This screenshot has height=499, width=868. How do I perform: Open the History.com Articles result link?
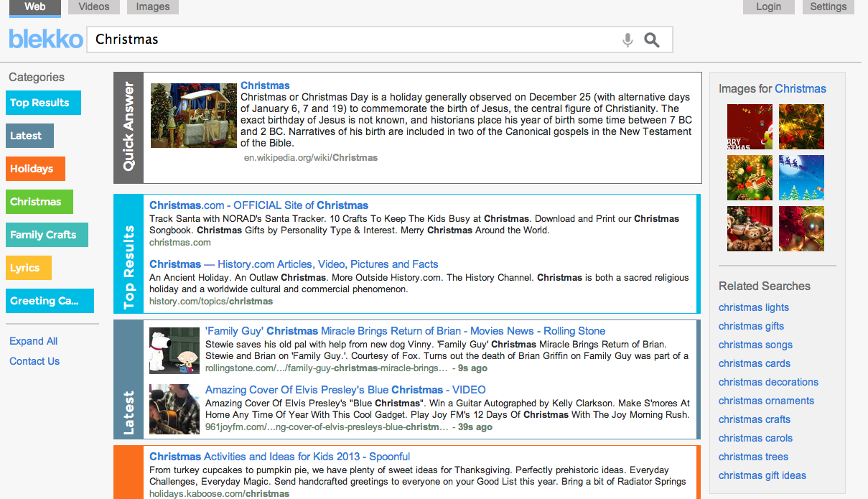[x=294, y=264]
